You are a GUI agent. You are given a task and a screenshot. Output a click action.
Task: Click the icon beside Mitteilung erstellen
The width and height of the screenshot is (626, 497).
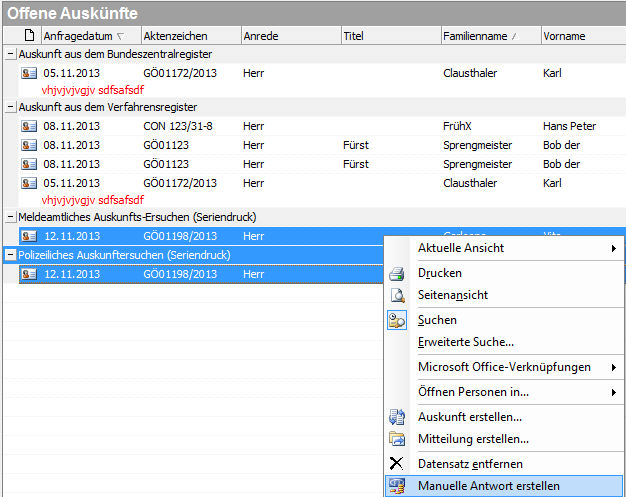click(x=397, y=439)
